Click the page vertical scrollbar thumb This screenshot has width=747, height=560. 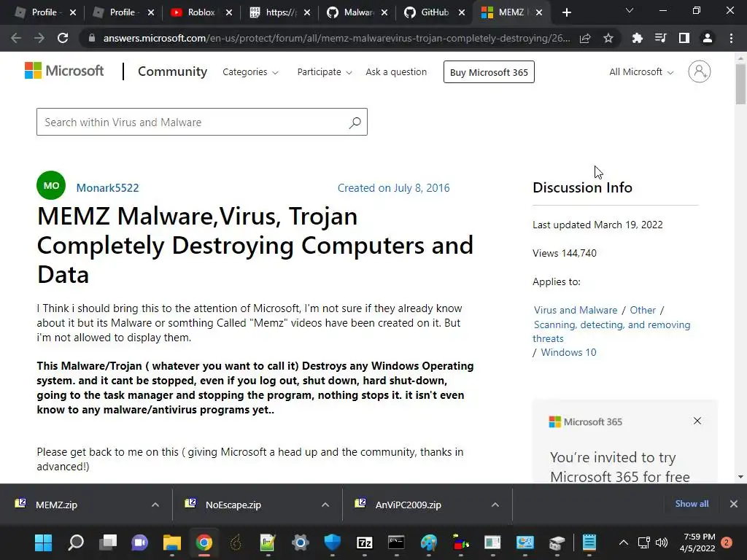[x=740, y=84]
